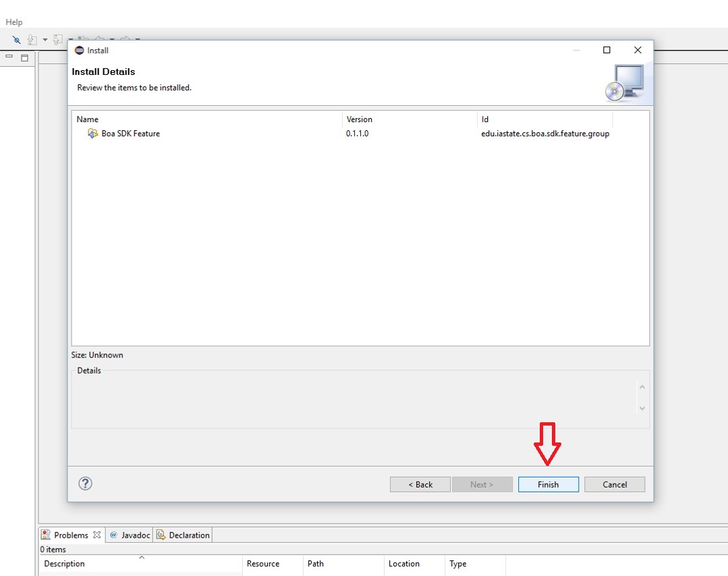Click the Finish button
This screenshot has width=728, height=576.
pyautogui.click(x=548, y=484)
